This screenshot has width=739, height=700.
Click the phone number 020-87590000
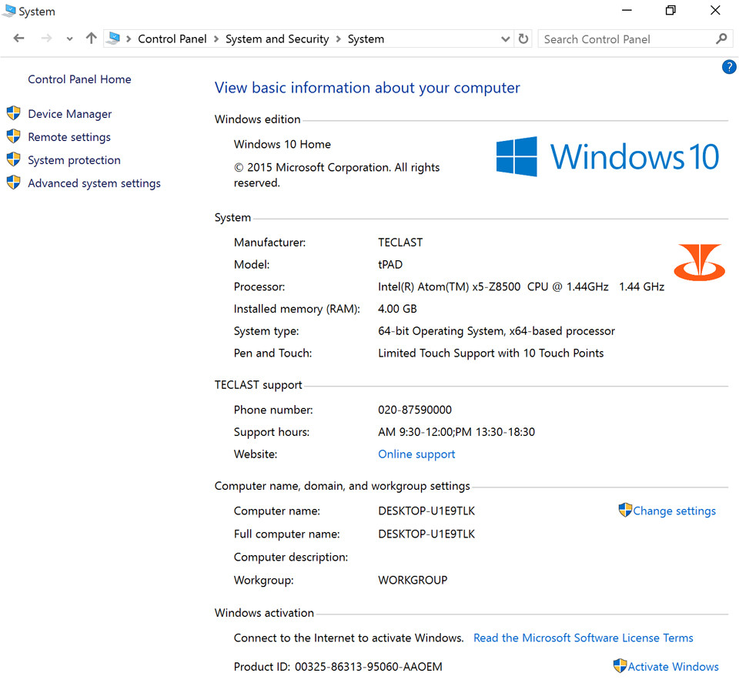(x=415, y=410)
